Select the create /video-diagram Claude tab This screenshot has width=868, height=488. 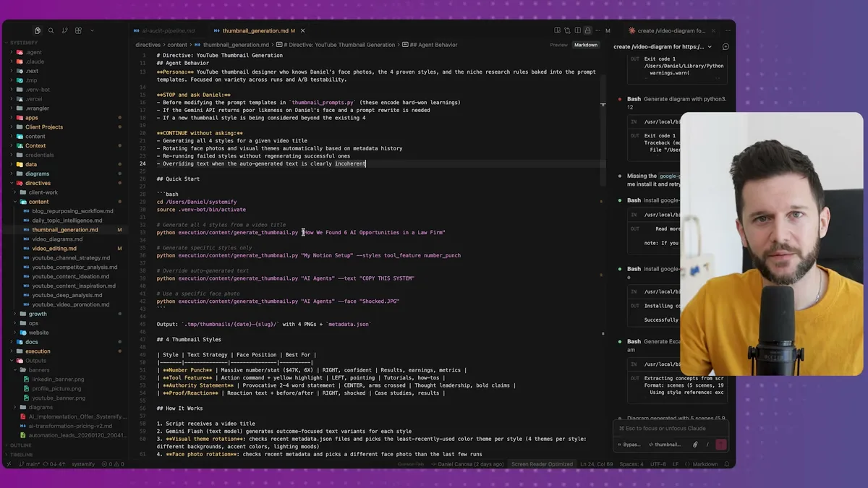tap(669, 31)
